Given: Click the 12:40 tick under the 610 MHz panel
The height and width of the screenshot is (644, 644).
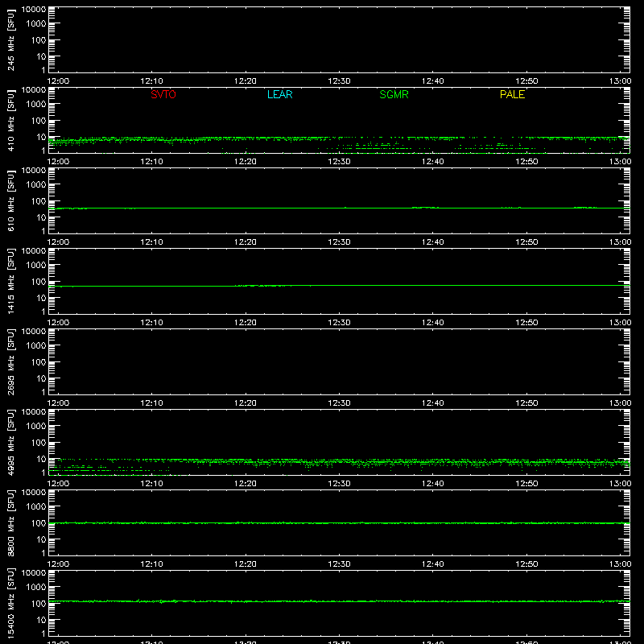Looking at the screenshot, I should coord(433,242).
